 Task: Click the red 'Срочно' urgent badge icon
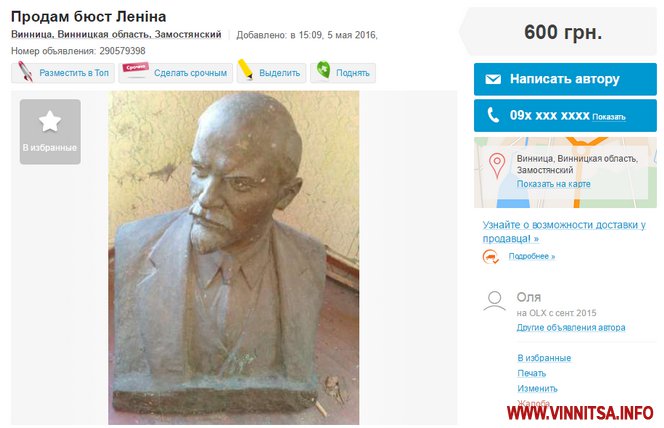tap(136, 69)
